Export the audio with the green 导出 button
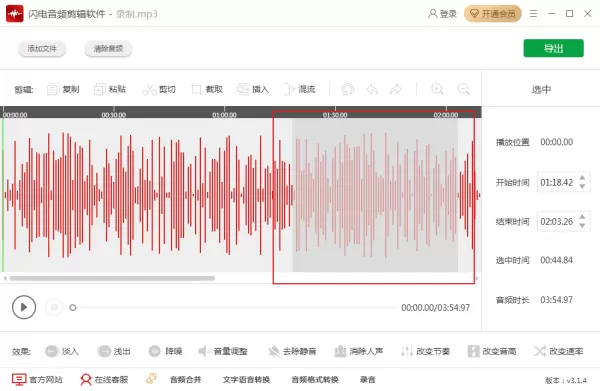 (553, 48)
